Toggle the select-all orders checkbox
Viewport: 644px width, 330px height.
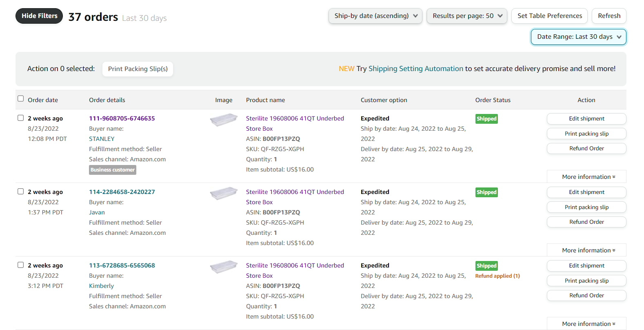click(x=21, y=98)
